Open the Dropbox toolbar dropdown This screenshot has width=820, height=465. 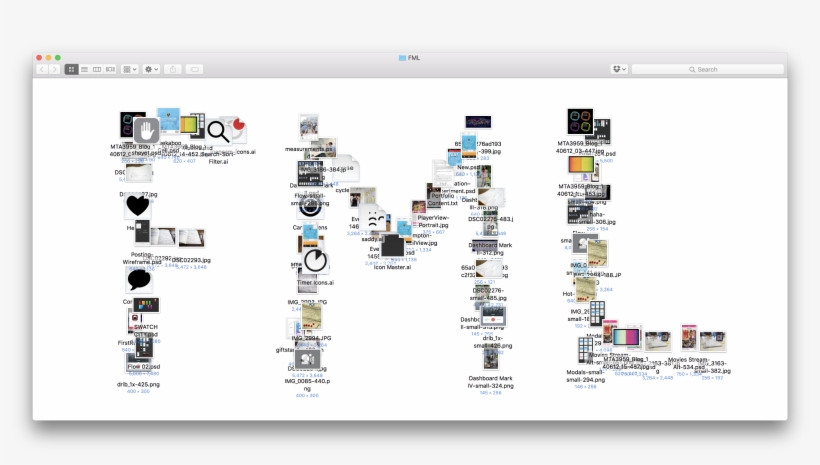pyautogui.click(x=619, y=69)
